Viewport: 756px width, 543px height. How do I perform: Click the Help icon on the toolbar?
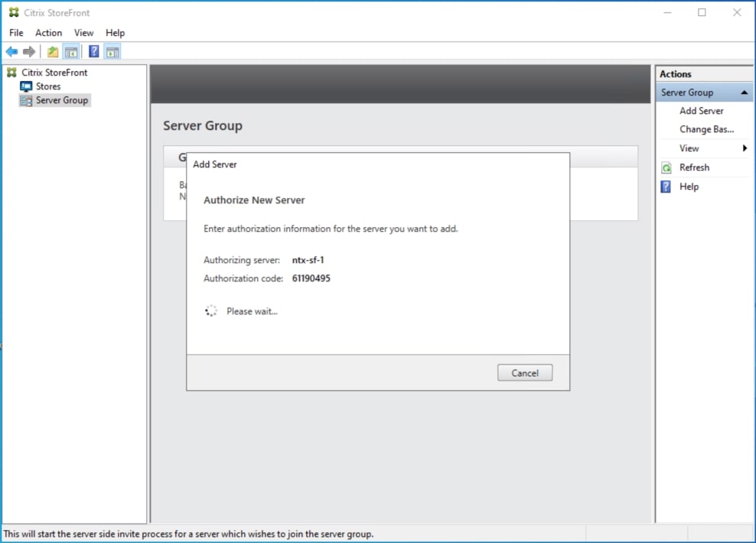click(93, 51)
